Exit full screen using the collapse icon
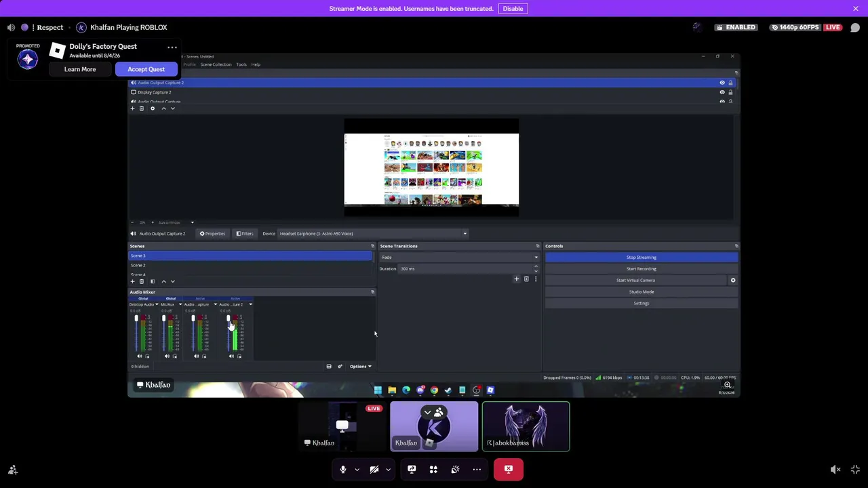Image resolution: width=868 pixels, height=488 pixels. pyautogui.click(x=855, y=469)
